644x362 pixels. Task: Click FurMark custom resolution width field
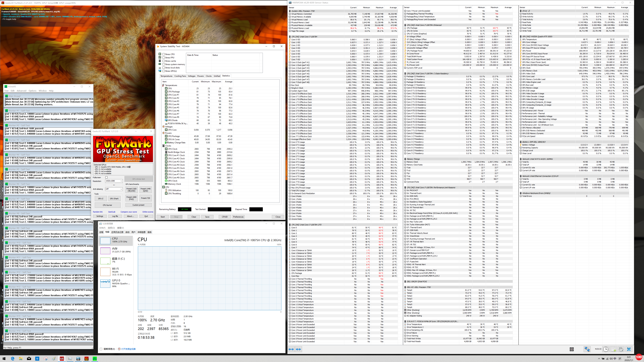click(109, 185)
